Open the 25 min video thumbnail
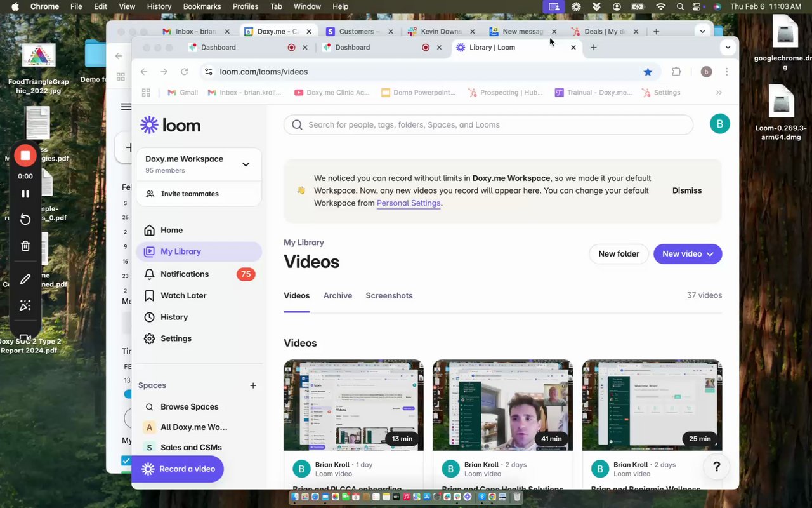812x508 pixels. point(652,405)
